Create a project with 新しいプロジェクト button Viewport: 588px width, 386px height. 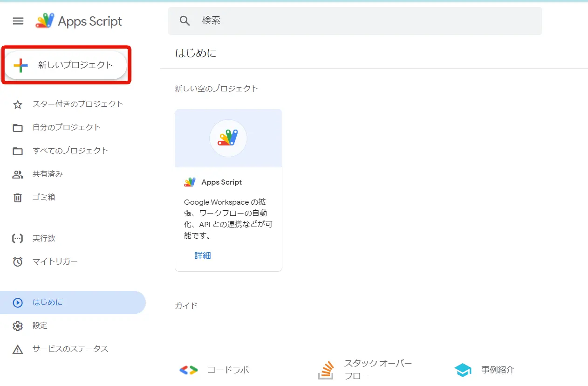[66, 65]
